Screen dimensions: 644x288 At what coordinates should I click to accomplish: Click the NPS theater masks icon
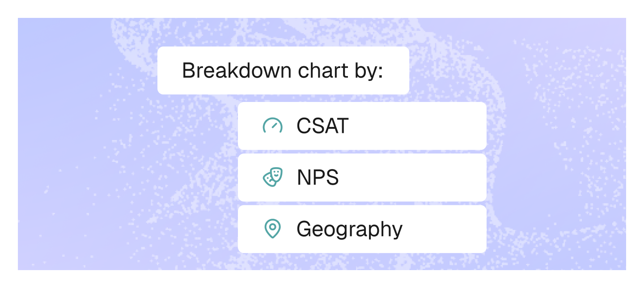272,178
